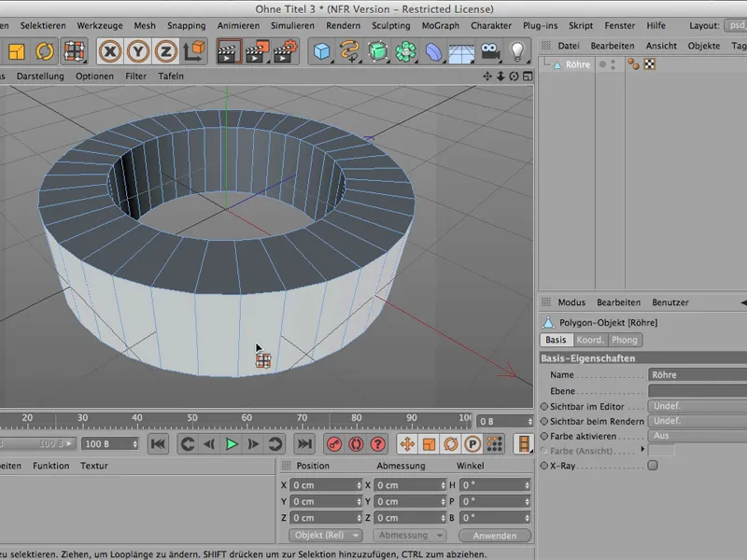Open the Simulieren menu

pos(292,26)
